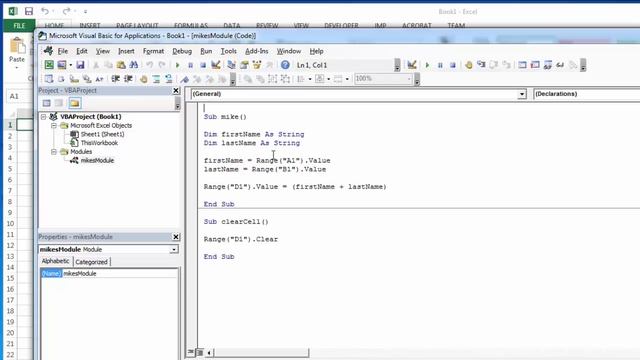This screenshot has height=360, width=640.
Task: Open the (General) object dropdown arrow
Action: pyautogui.click(x=522, y=94)
